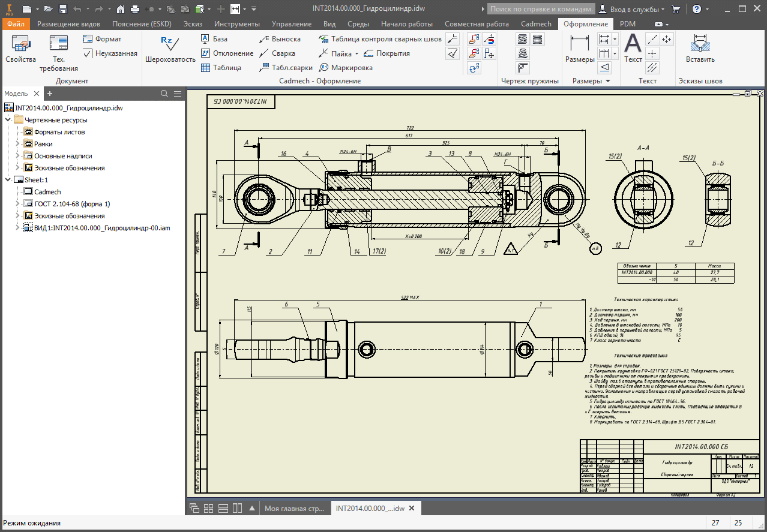Search the model browser with magnifier icon
This screenshot has width=767, height=532.
click(x=164, y=94)
